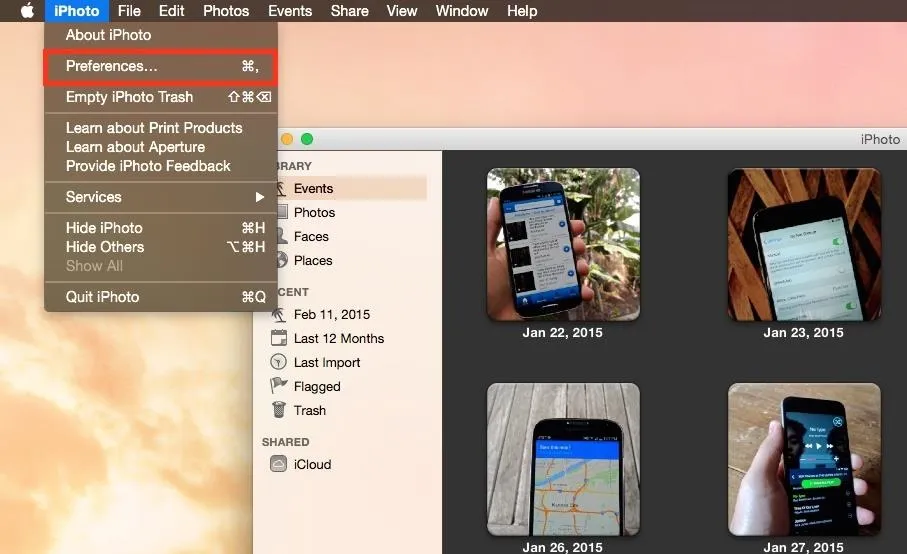Open the Services menu entry
This screenshot has width=907, height=554.
pos(161,197)
